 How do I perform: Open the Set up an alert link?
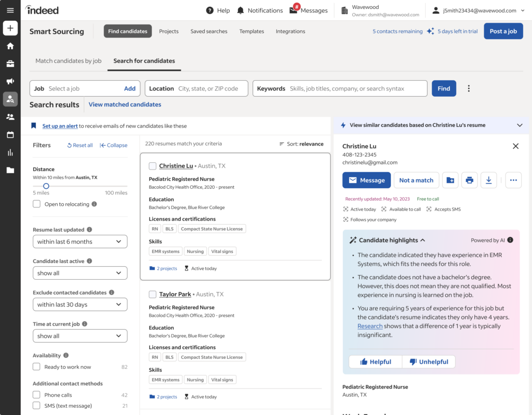click(61, 125)
